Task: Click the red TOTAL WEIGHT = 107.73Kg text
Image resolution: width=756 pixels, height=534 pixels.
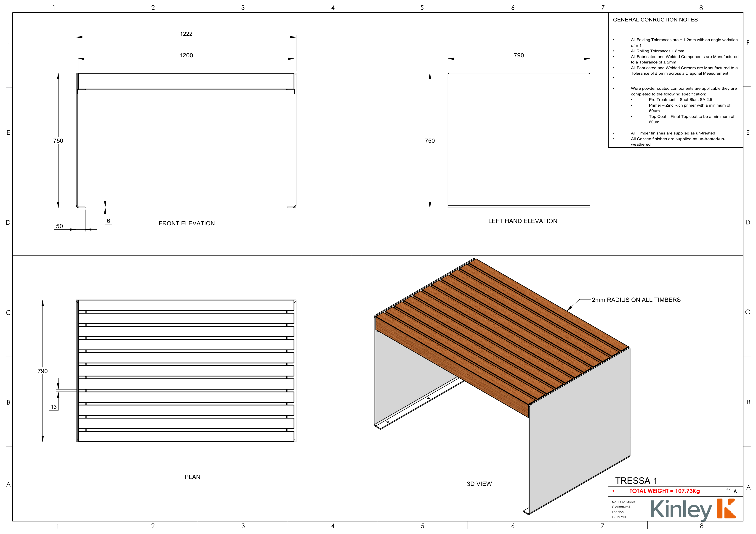Action: [x=664, y=491]
